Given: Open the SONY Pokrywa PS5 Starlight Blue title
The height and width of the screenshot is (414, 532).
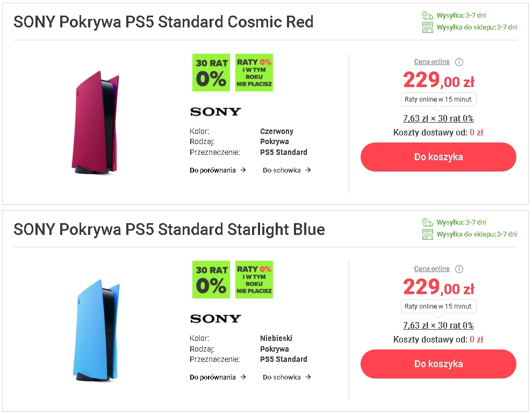Looking at the screenshot, I should 169,229.
